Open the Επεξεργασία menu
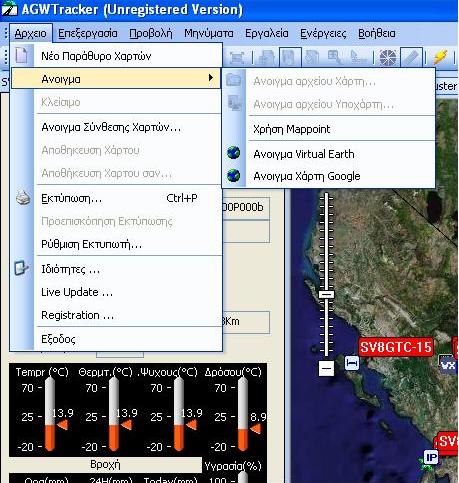 point(88,33)
